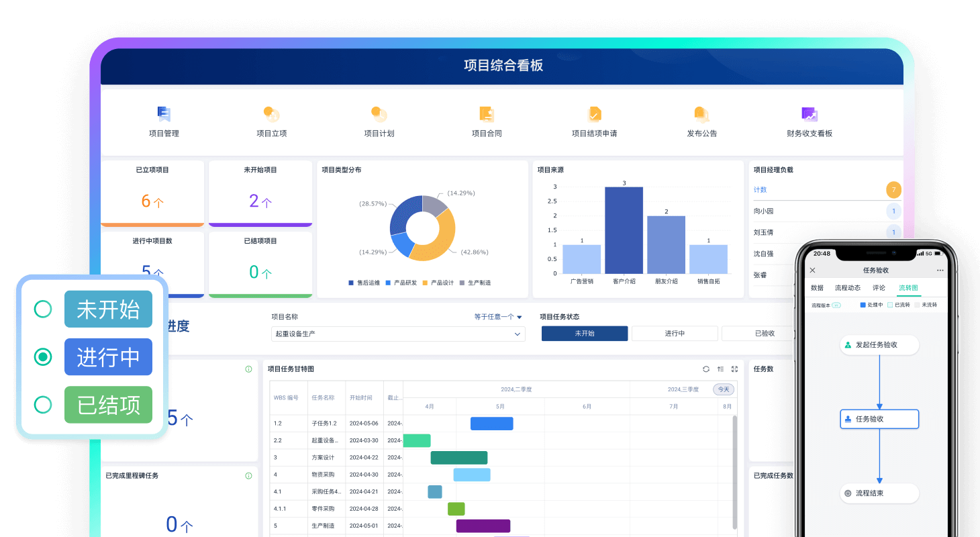Open the 财务收支看板 icon
This screenshot has height=537, width=980.
click(809, 114)
